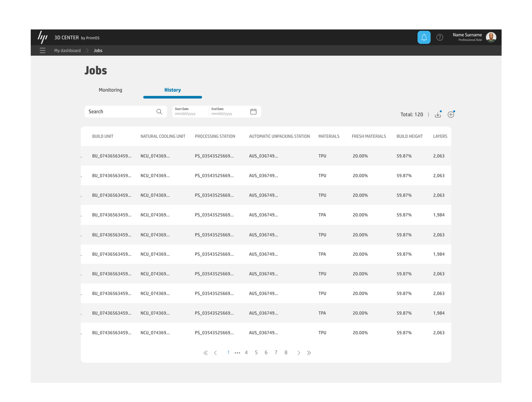
Task: Click the download export icon
Action: click(x=438, y=114)
